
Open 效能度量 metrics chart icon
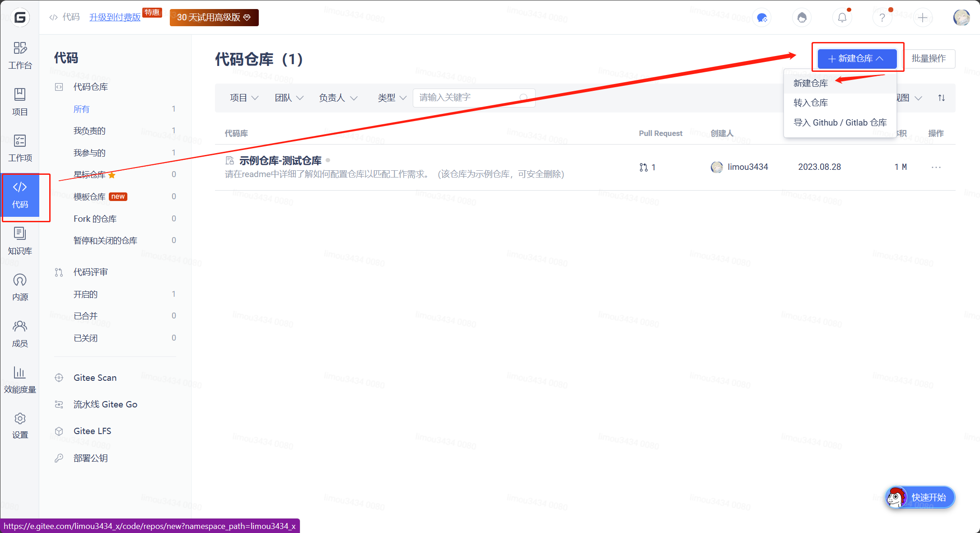[20, 379]
